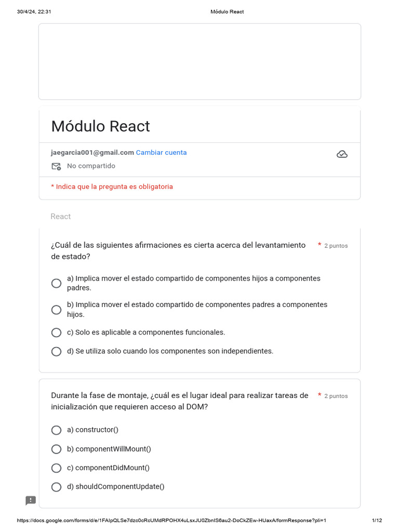The height and width of the screenshot is (532, 399).
Task: Click the fase de montaje question text
Action: tap(179, 401)
